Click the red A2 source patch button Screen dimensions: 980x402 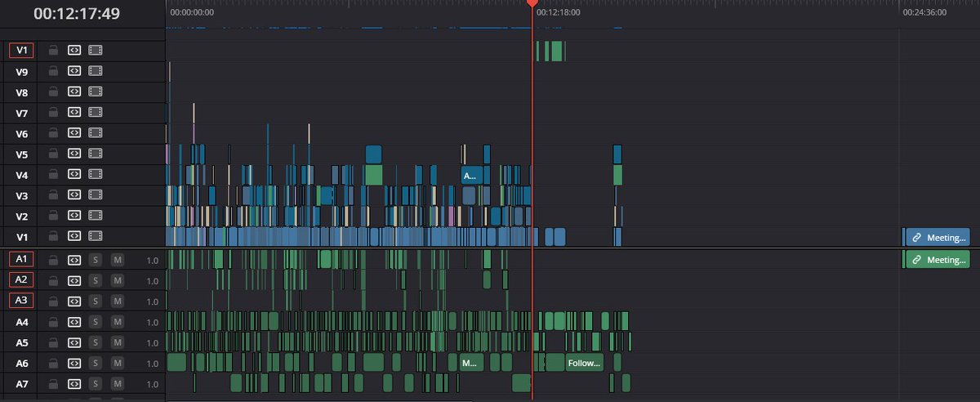pos(22,280)
